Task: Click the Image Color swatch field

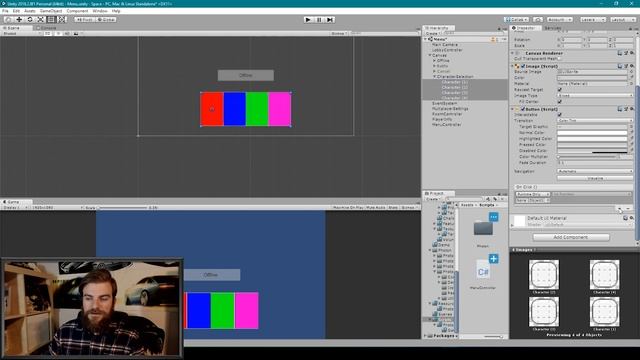Action: 592,78
